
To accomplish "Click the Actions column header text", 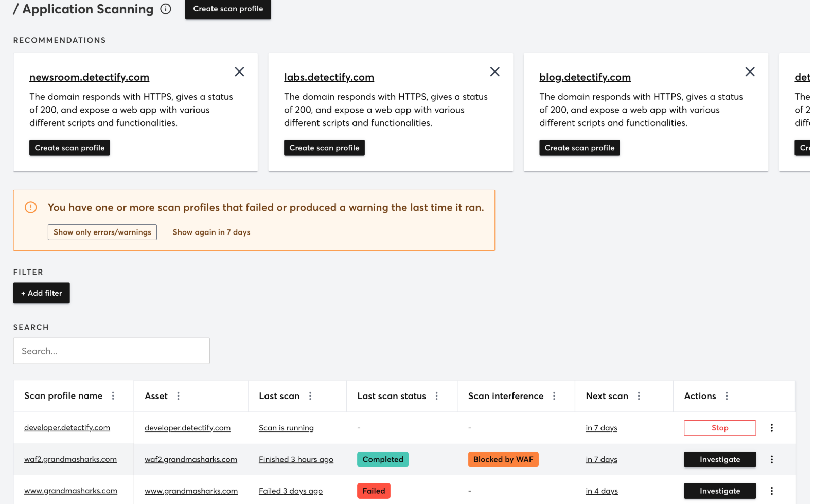I will click(700, 395).
